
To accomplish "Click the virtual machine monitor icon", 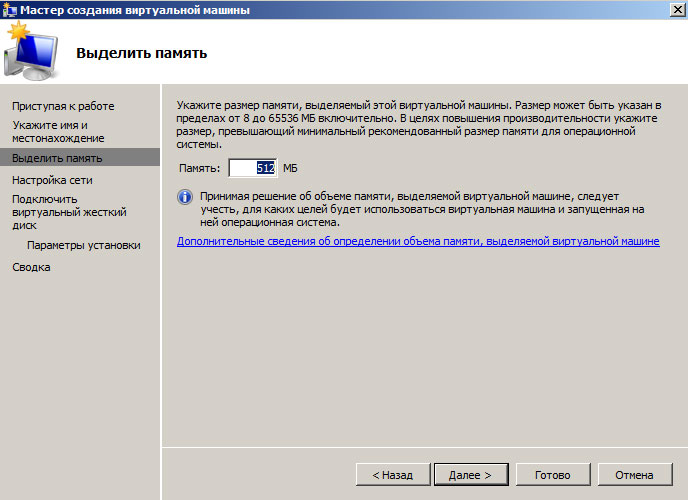I will pos(31,51).
